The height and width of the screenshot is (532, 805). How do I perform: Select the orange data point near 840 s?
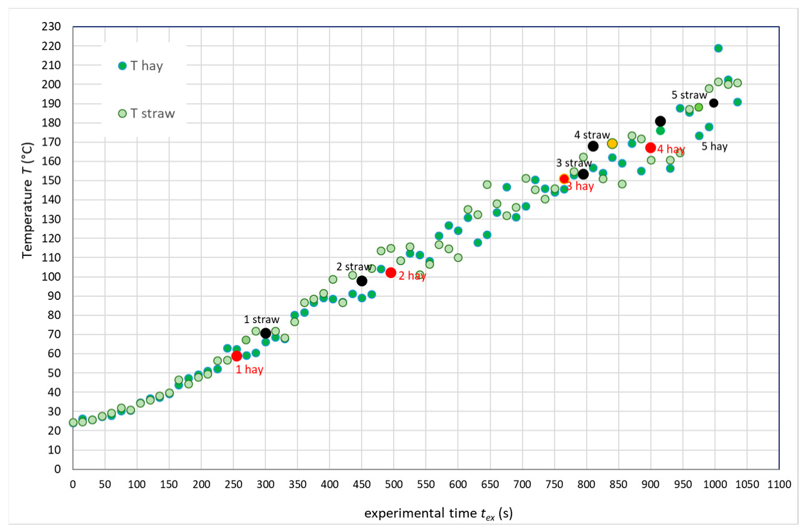612,144
